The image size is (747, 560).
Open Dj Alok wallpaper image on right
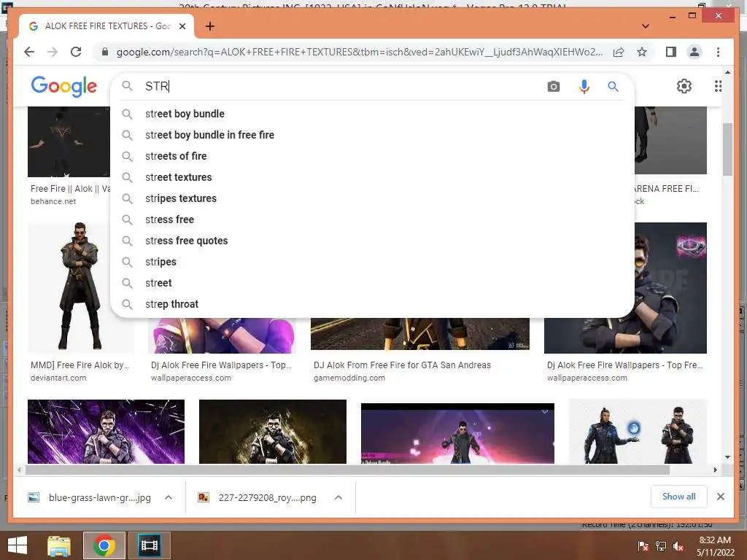click(671, 287)
